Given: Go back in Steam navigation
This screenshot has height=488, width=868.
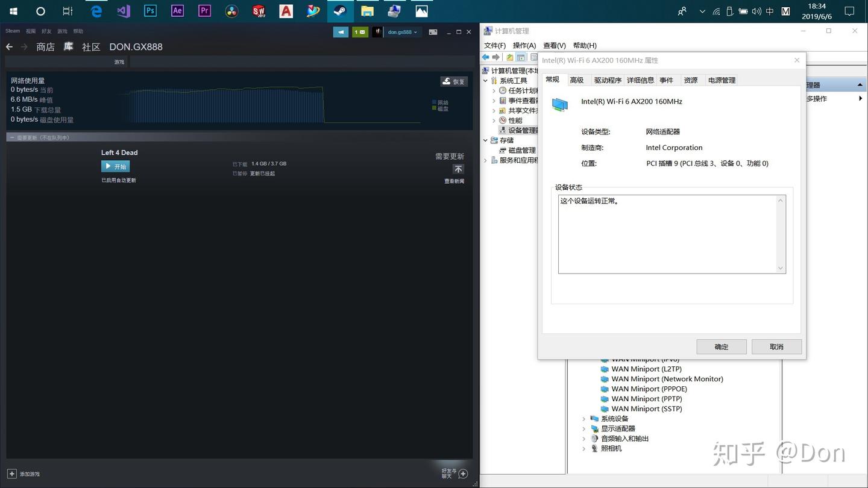Looking at the screenshot, I should tap(9, 46).
